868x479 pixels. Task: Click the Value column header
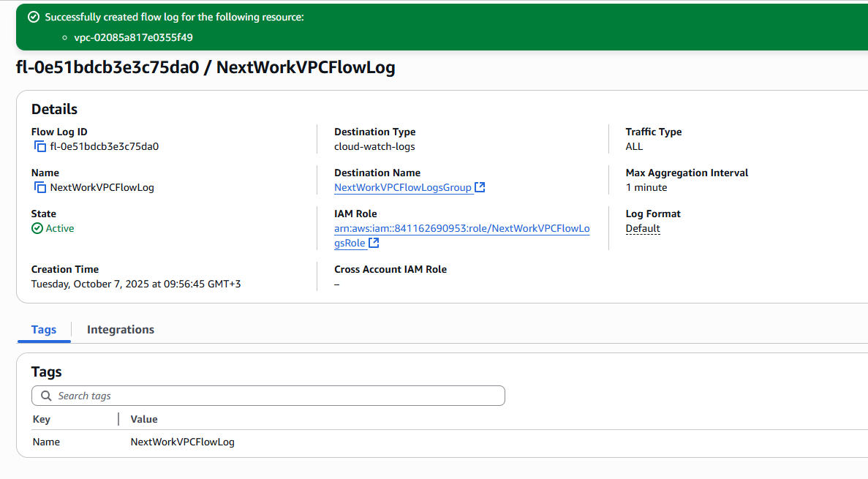tap(144, 419)
